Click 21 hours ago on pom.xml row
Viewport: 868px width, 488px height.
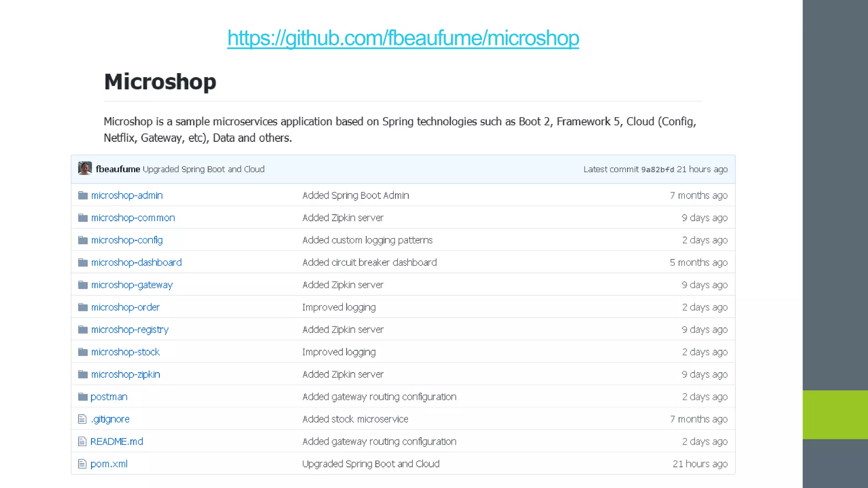pos(700,464)
